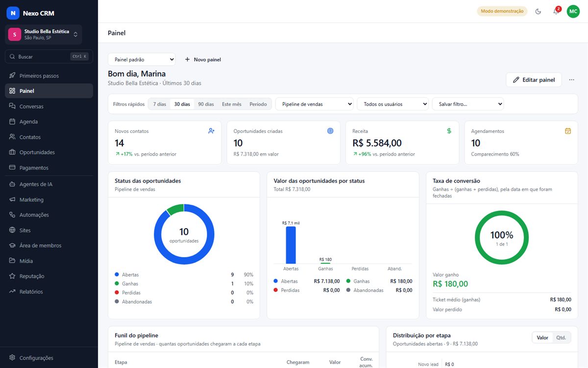
Task: Click the Nexo CRM logo icon
Action: [13, 13]
